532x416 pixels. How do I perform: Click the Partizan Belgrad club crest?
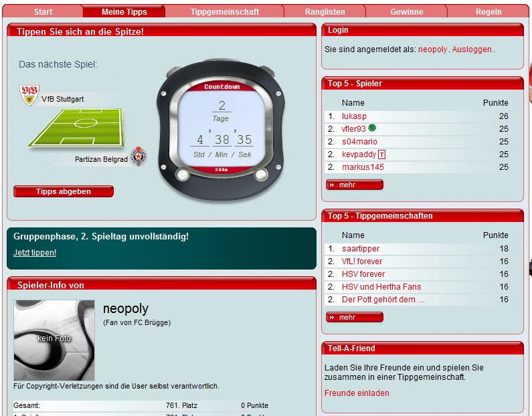139,156
